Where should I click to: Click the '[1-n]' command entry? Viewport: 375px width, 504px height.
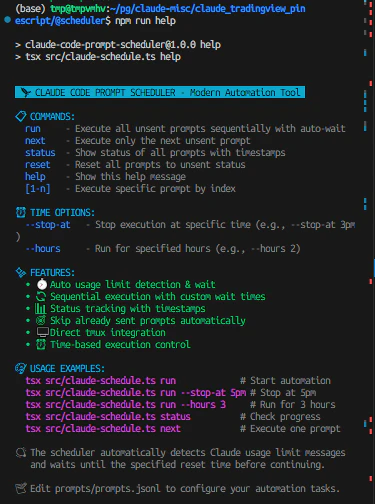coord(38,189)
